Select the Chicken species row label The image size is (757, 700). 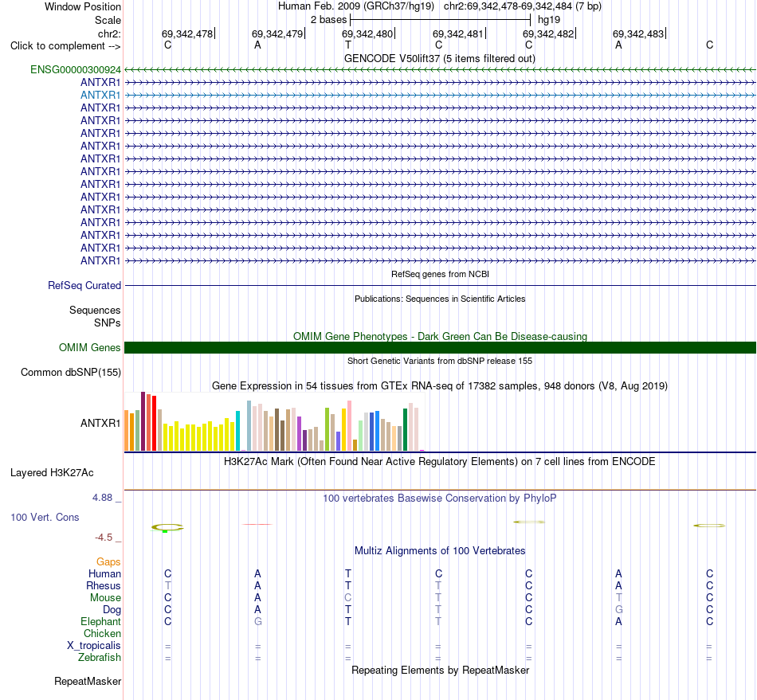(102, 633)
